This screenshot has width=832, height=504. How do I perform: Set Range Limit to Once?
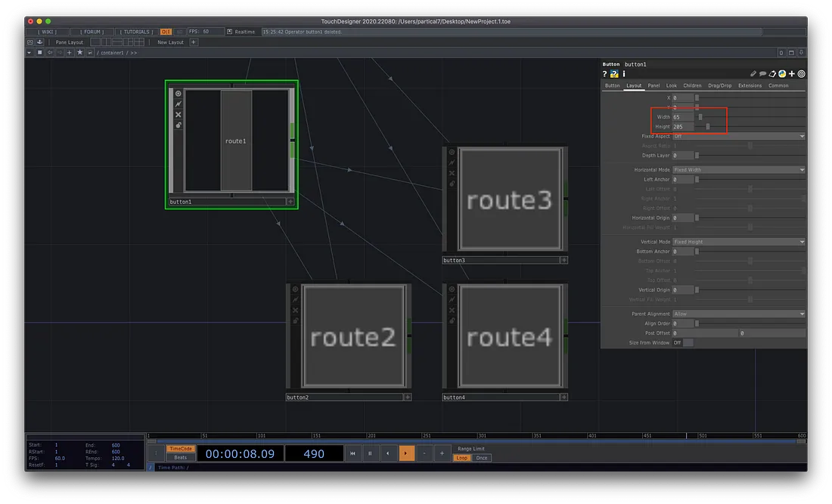tap(481, 458)
